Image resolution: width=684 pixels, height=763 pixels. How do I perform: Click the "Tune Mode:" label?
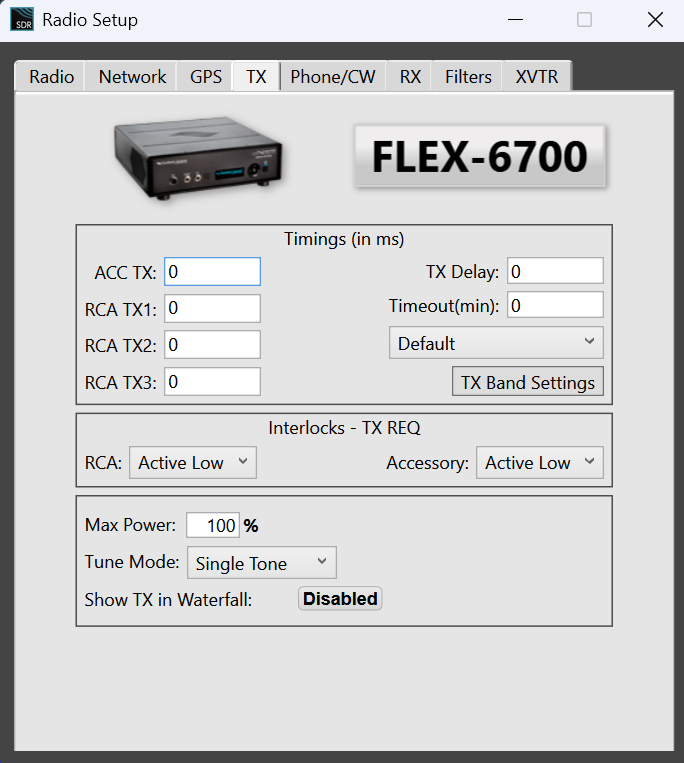coord(132,562)
